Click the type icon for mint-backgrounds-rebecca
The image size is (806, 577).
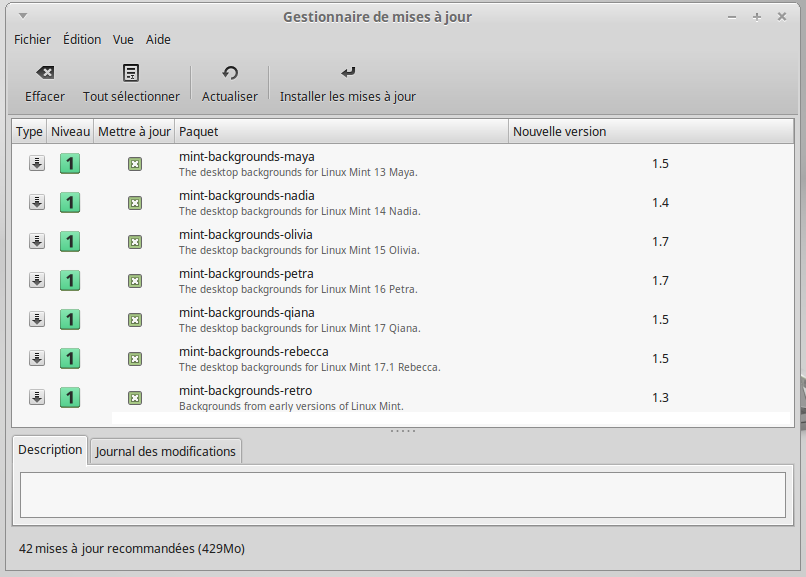(36, 359)
